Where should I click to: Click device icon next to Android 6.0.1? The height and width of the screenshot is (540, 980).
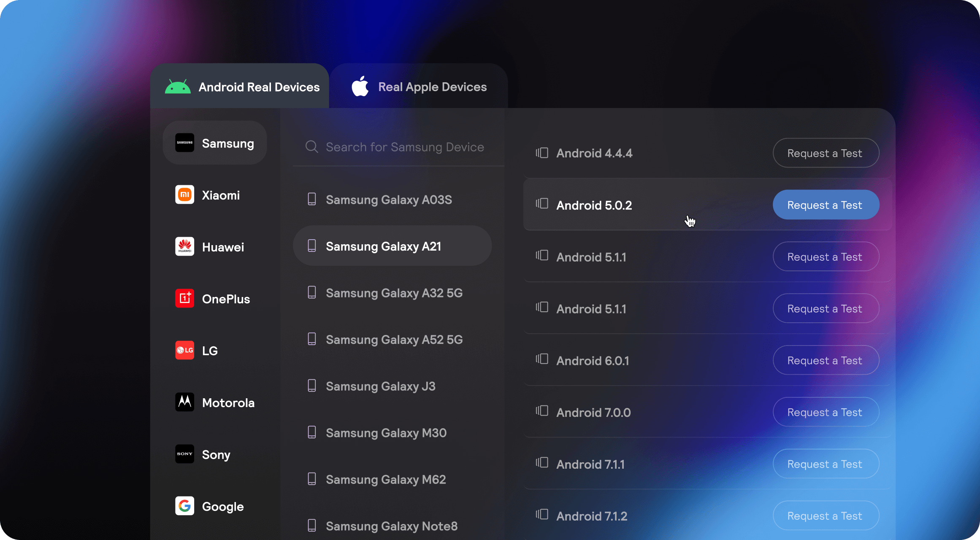542,359
